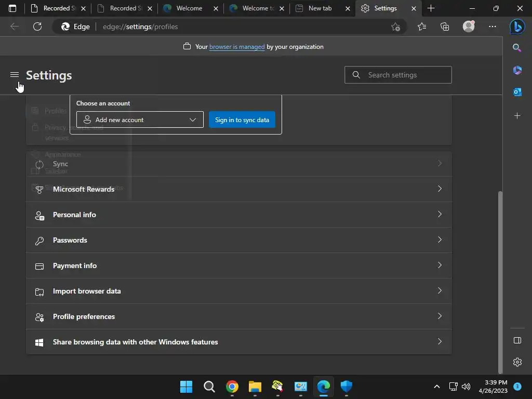This screenshot has height=399, width=532.
Task: Click the browser back arrow
Action: [x=14, y=26]
